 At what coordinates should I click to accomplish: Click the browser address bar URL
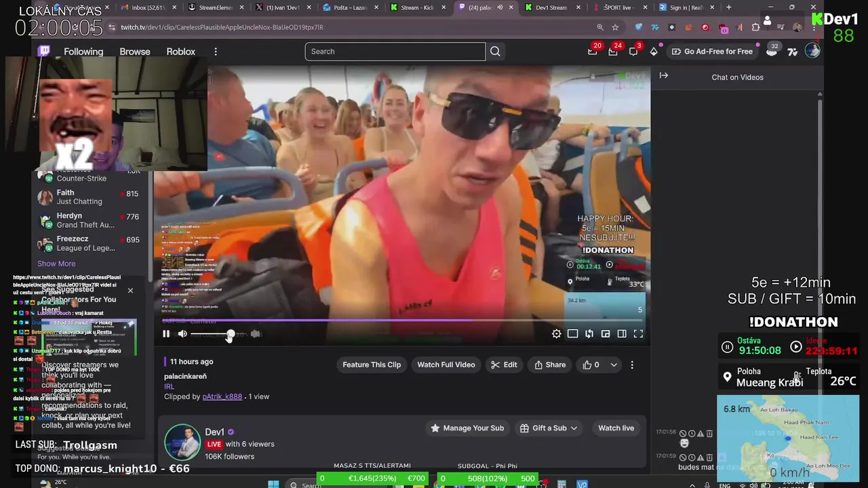coord(222,27)
